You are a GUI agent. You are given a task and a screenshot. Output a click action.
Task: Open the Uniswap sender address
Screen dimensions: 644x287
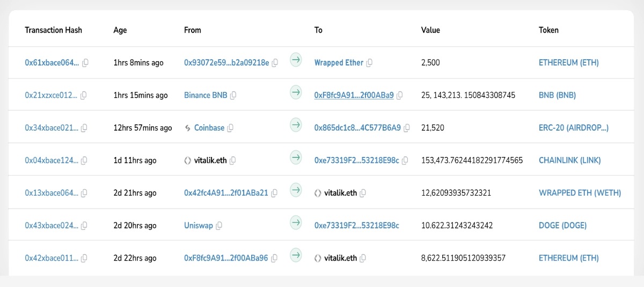coord(198,226)
